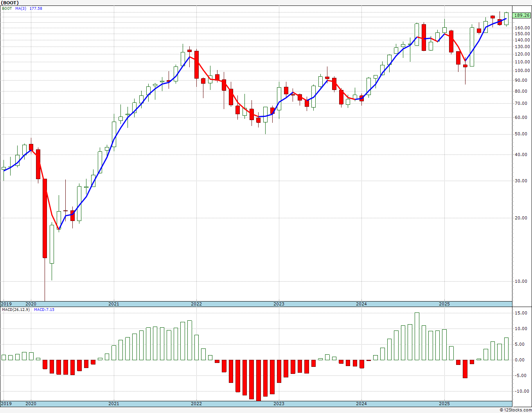
Task: Click 2021 on the price chart timeline
Action: pos(113,304)
